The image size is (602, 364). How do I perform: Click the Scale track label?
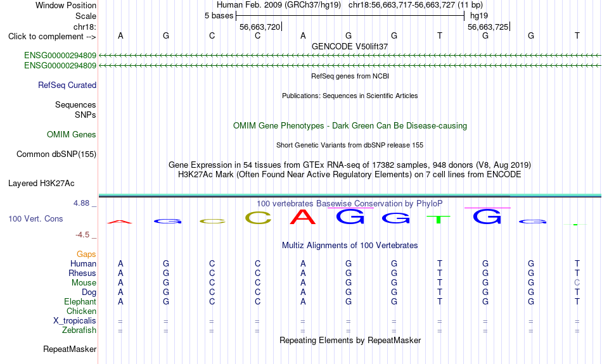[x=86, y=16]
